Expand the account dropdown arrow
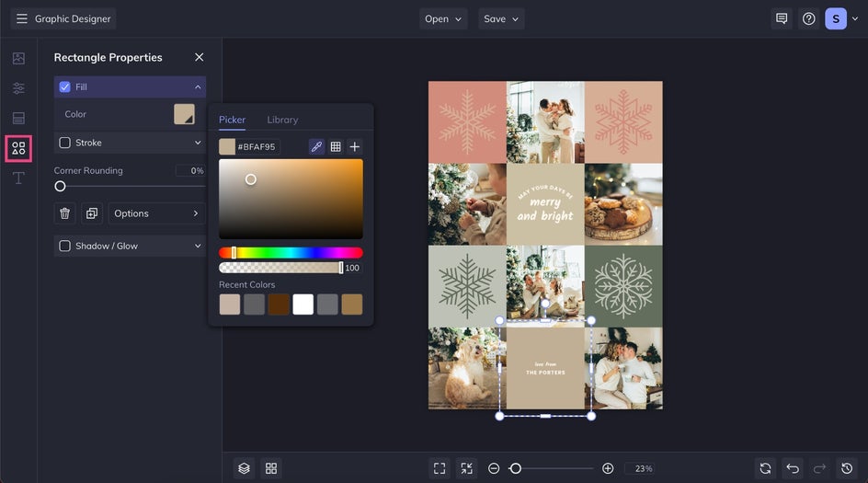 point(855,18)
